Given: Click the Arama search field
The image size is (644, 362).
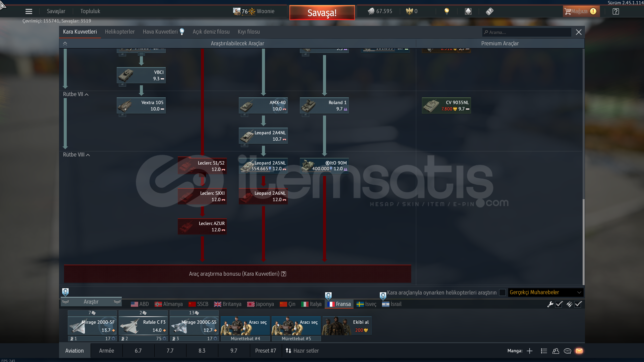Looking at the screenshot, I should (x=527, y=32).
